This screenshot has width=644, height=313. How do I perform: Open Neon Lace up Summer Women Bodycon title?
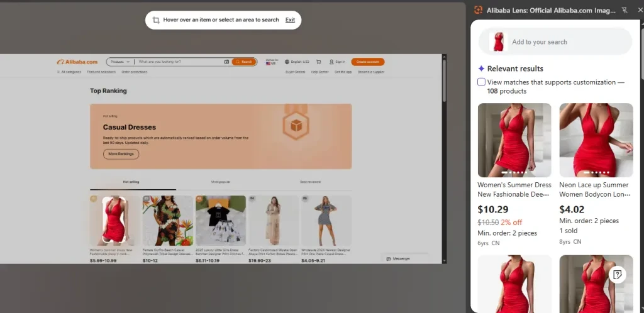(595, 190)
